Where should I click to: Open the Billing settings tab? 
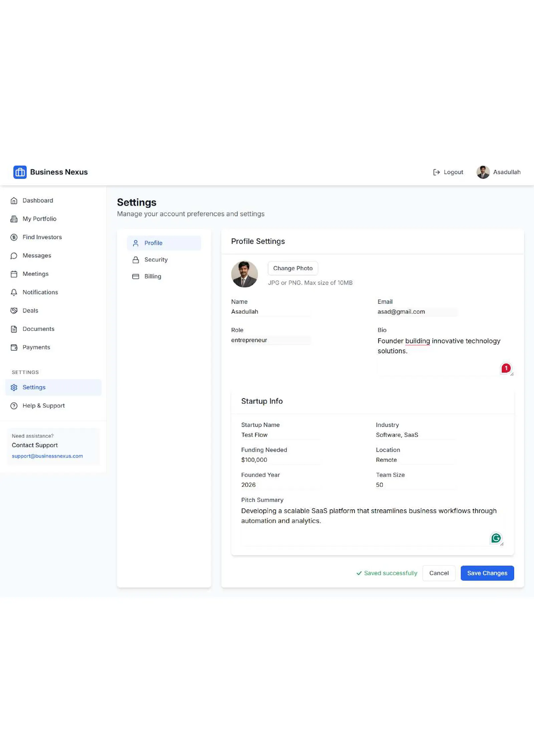tap(164, 277)
